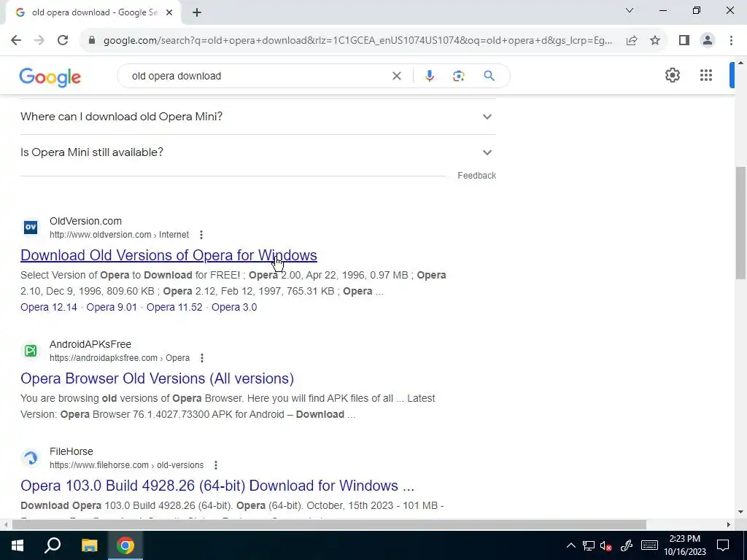Open notification center icon
The image size is (747, 560).
pyautogui.click(x=723, y=545)
